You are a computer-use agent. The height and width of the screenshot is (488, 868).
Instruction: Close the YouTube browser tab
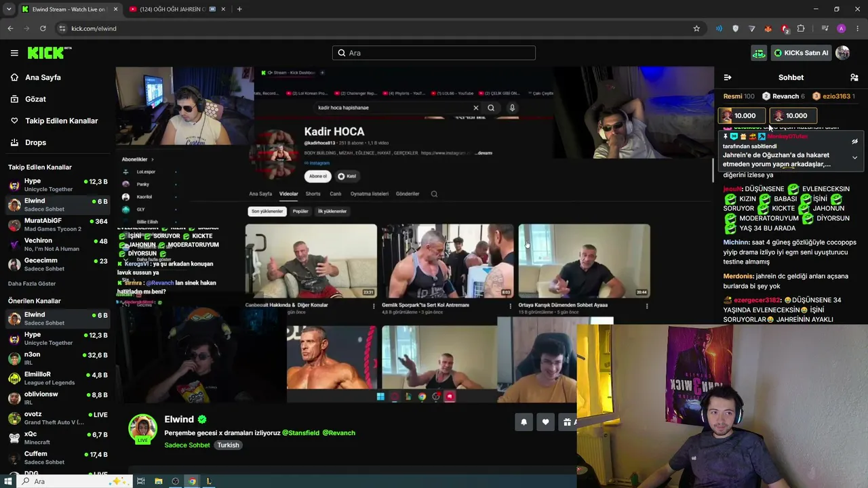[222, 9]
